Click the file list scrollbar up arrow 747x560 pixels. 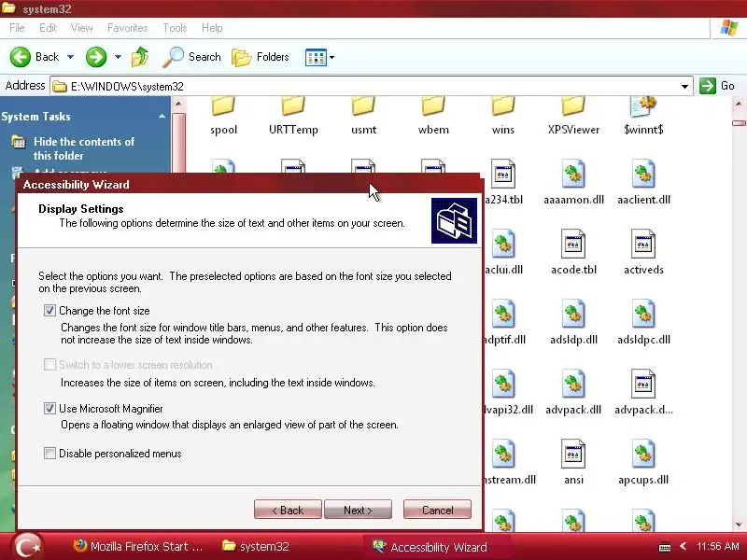(x=739, y=104)
